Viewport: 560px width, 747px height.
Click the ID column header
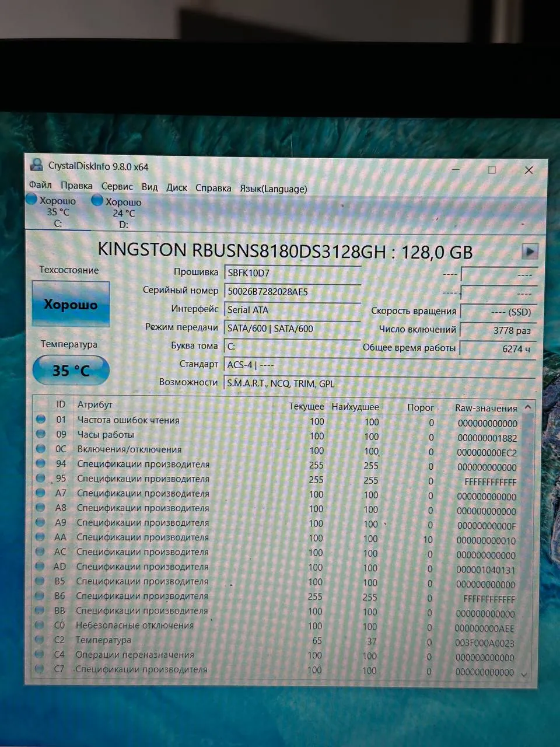click(61, 404)
